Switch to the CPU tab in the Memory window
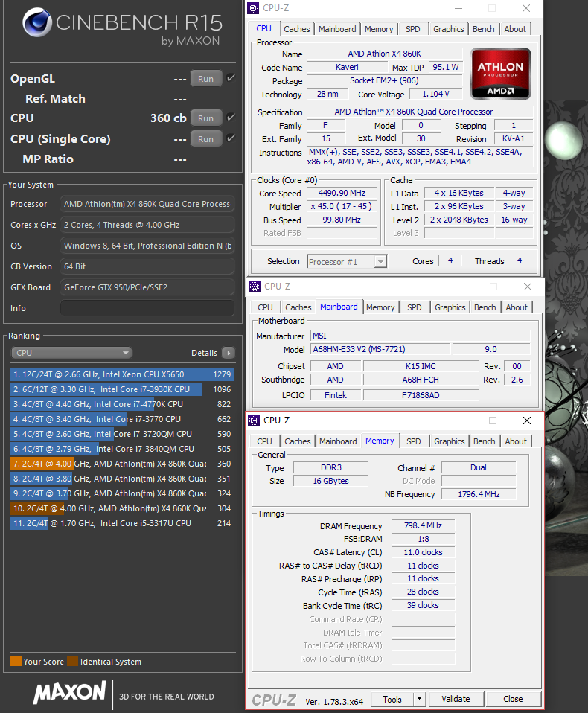588x713 pixels. 264,441
